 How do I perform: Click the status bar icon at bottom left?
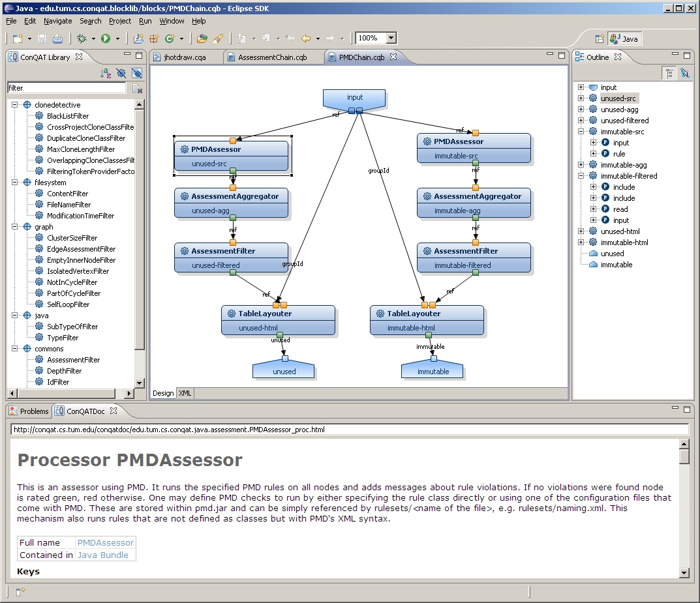pos(20,591)
